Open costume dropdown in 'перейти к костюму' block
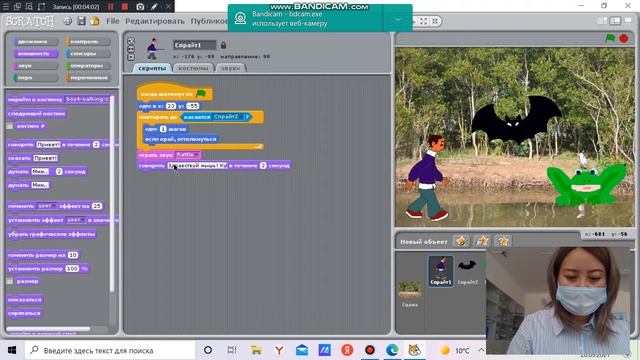Screen dimensions: 640x360 pyautogui.click(x=87, y=99)
